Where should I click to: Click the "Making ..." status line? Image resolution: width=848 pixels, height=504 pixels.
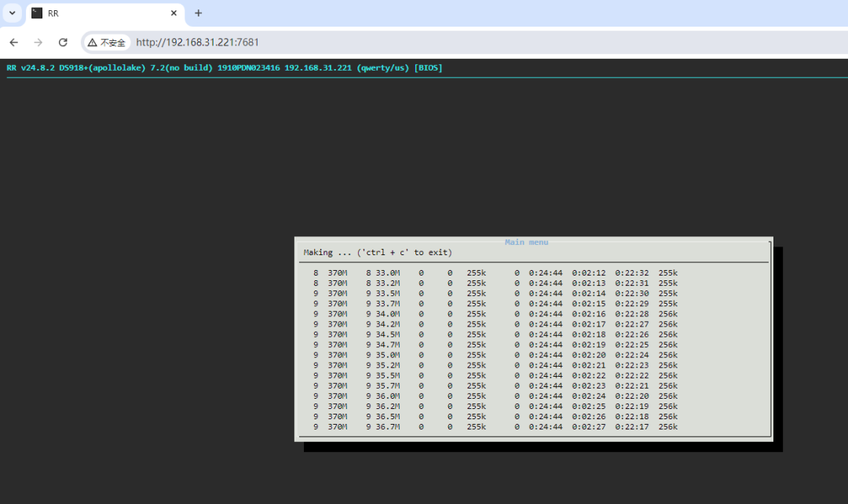pyautogui.click(x=377, y=253)
